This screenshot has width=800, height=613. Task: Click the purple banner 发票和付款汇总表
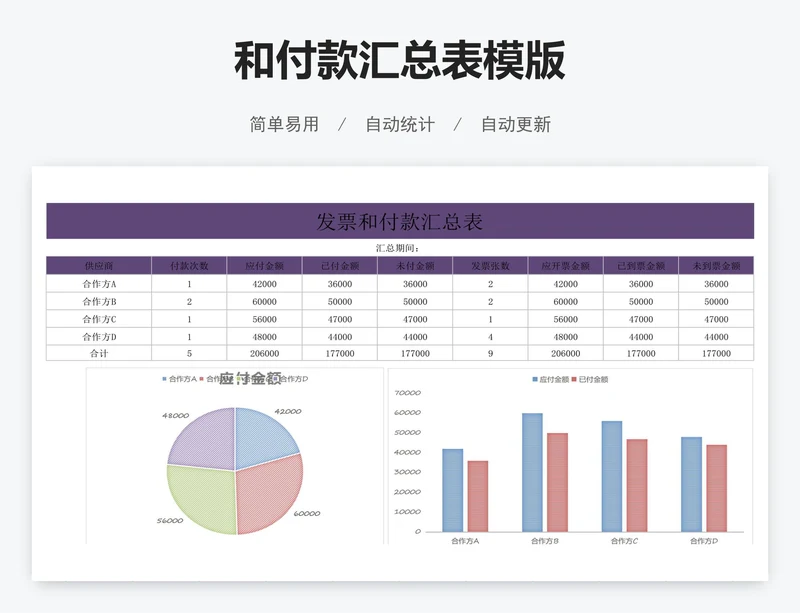pyautogui.click(x=400, y=221)
